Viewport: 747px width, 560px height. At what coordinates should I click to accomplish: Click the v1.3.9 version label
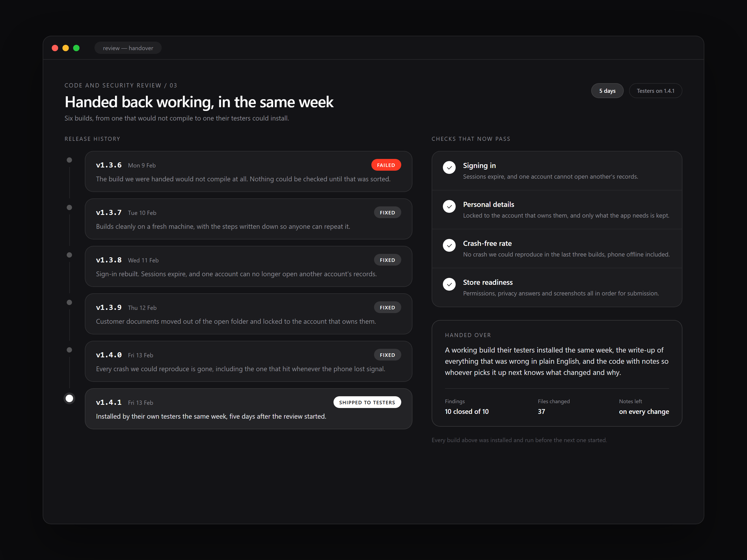pos(109,307)
